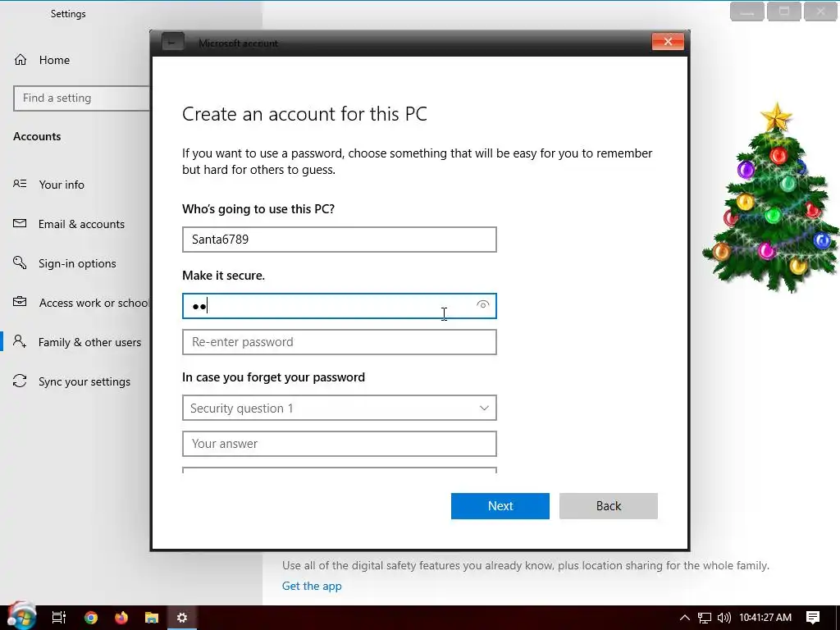Open Sign-in options
Screen dimensions: 840x630
coord(76,263)
